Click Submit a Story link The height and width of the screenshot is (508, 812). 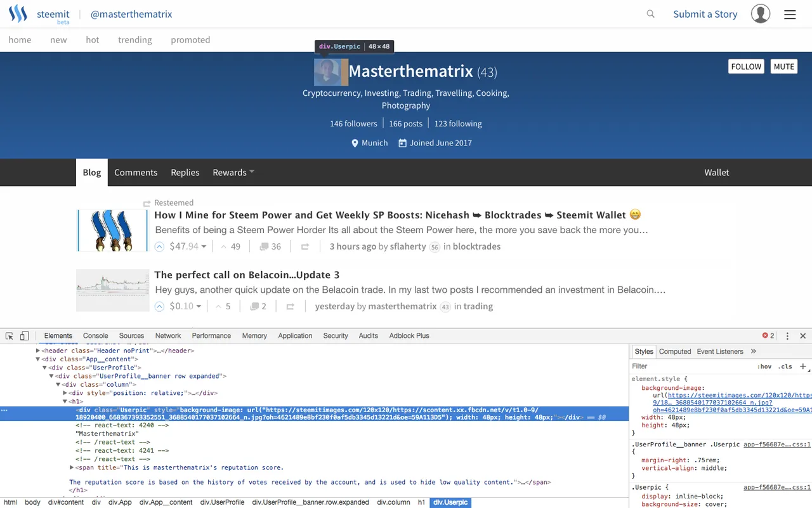(705, 14)
